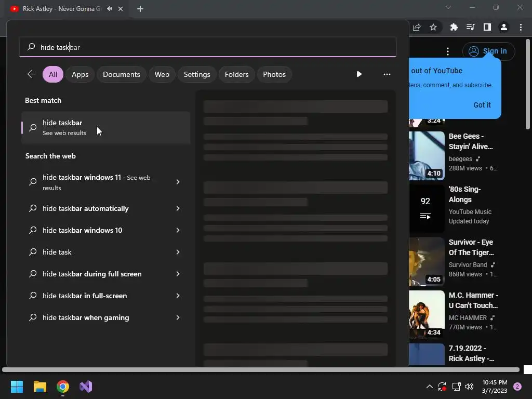Viewport: 532px width, 399px height.
Task: Launch Visual Studio from taskbar
Action: [86, 387]
